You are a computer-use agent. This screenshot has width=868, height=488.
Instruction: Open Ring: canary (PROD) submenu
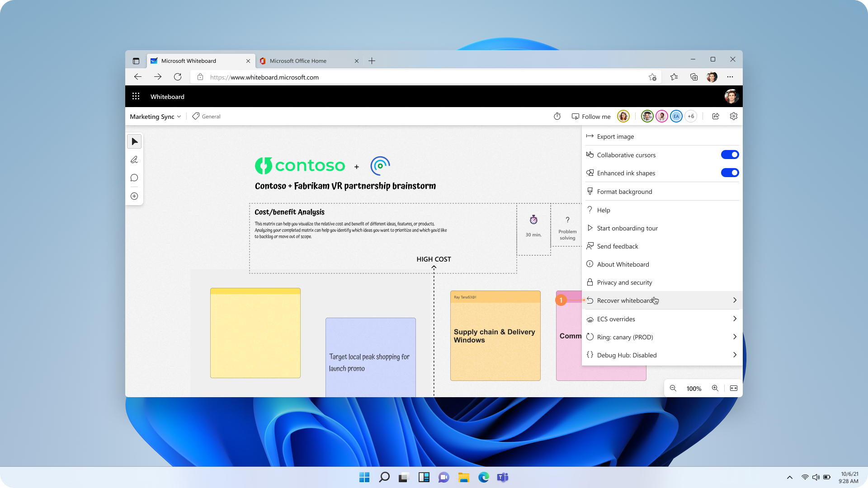(661, 337)
